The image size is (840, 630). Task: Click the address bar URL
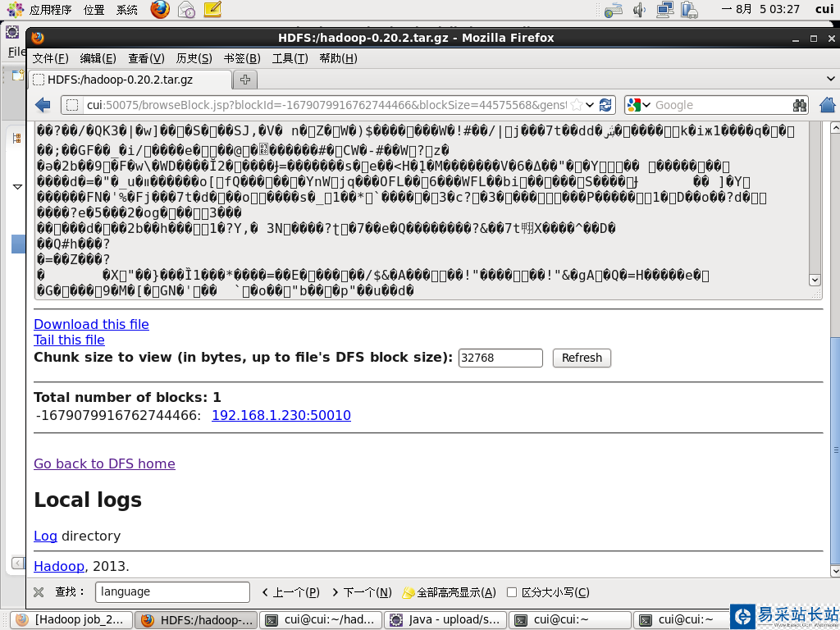(x=326, y=105)
